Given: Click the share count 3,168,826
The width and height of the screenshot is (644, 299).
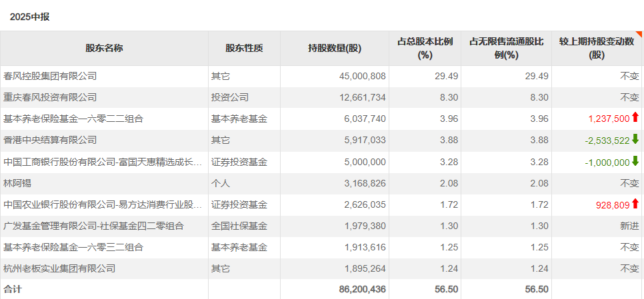Looking at the screenshot, I should [365, 183].
